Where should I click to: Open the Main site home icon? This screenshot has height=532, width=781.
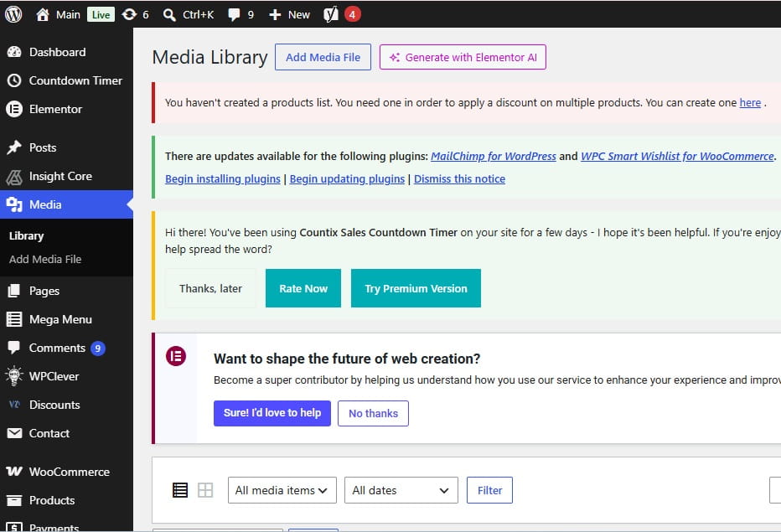(43, 15)
